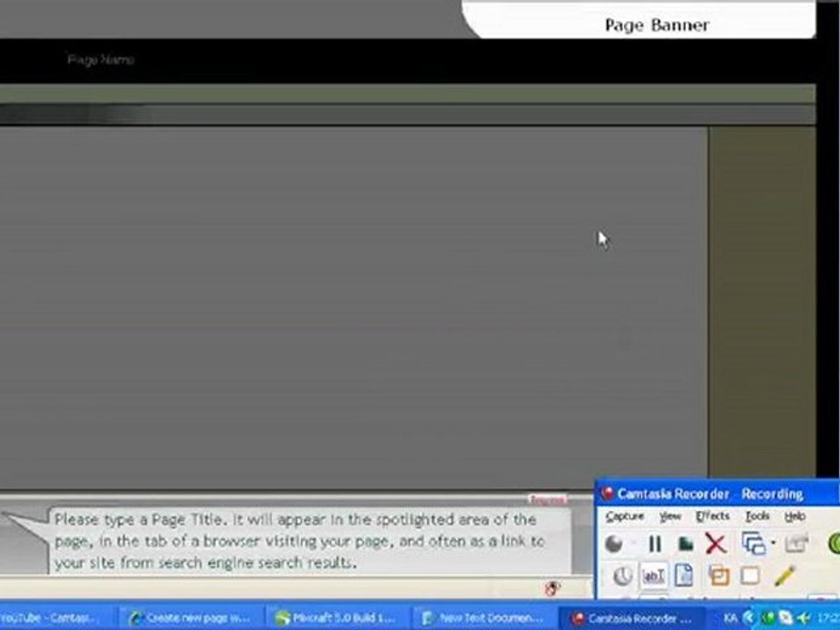Image resolution: width=840 pixels, height=630 pixels.
Task: Click the empty square frame icon
Action: pyautogui.click(x=750, y=576)
